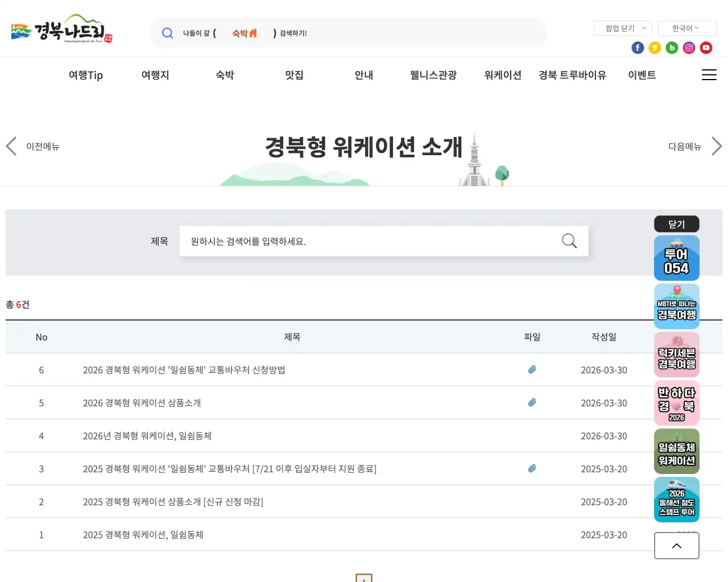Download attachment for post number 5
This screenshot has height=582, width=728.
point(532,402)
